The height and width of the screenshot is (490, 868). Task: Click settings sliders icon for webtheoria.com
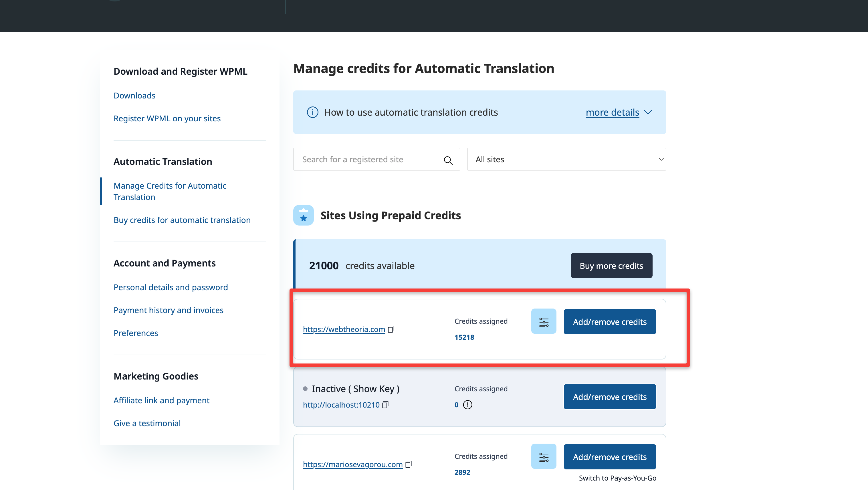tap(544, 321)
